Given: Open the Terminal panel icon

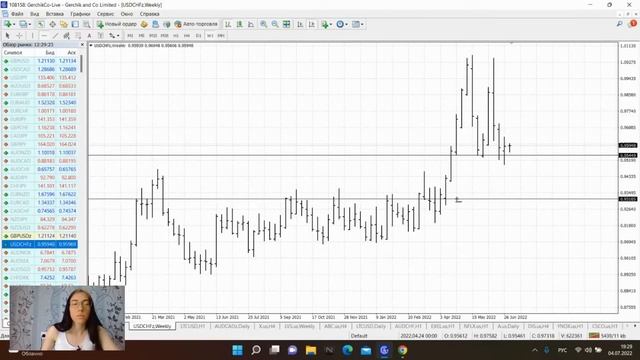Looking at the screenshot, I should [75, 24].
